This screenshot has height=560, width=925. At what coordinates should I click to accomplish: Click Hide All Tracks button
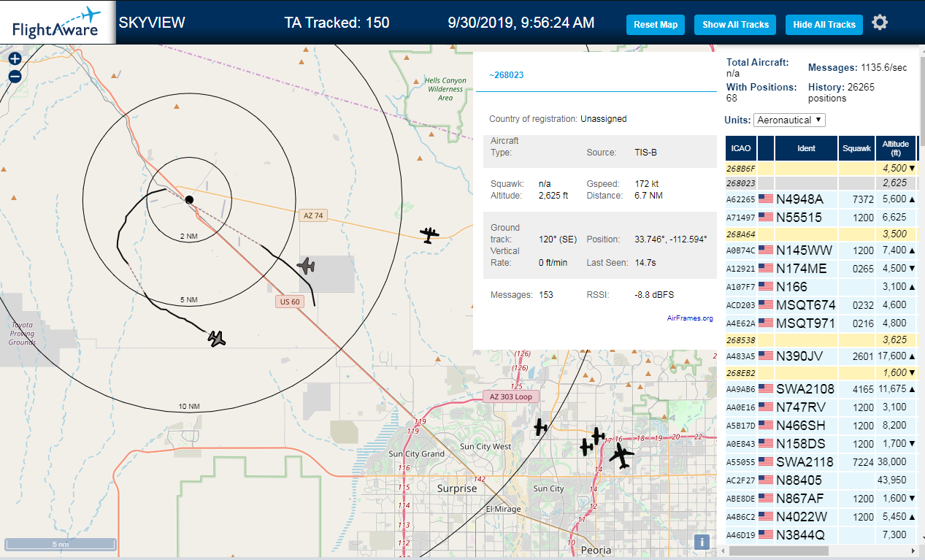point(824,25)
